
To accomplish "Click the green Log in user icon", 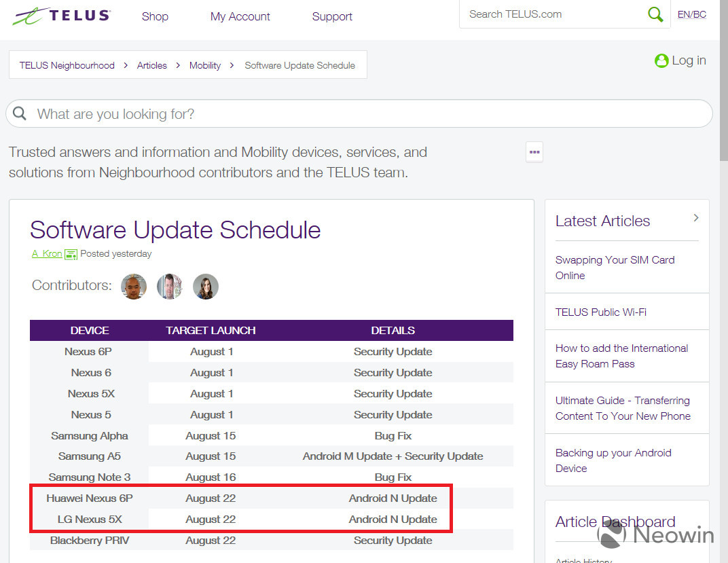I will pyautogui.click(x=661, y=61).
